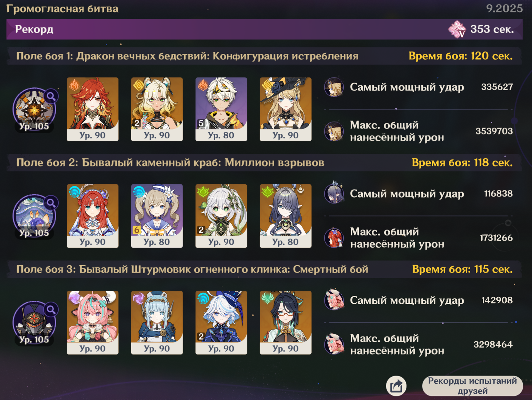This screenshot has height=400, width=532.
Task: Select dark-haired Dendro character at level 80
Action: [286, 216]
